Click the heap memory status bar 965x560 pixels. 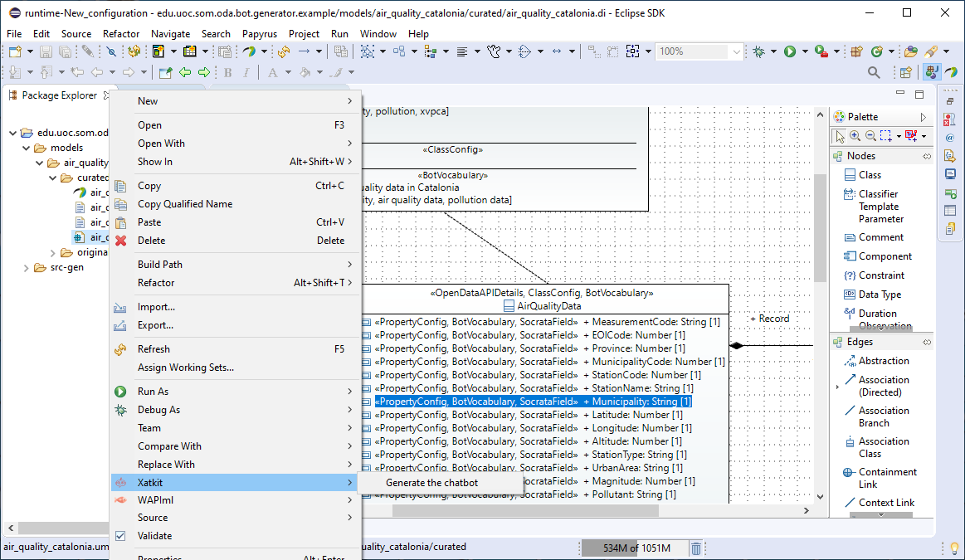(x=633, y=548)
